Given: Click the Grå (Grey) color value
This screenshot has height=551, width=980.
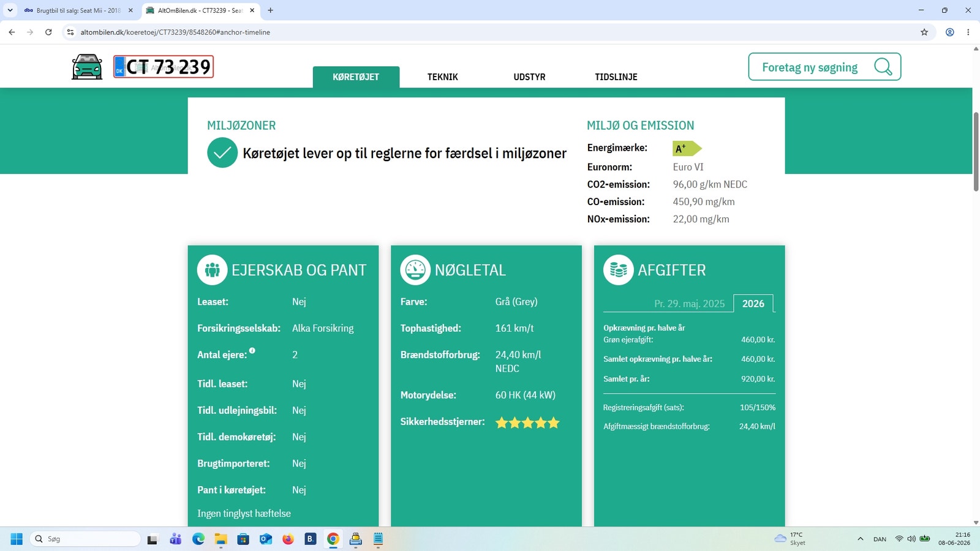Looking at the screenshot, I should pyautogui.click(x=516, y=302).
